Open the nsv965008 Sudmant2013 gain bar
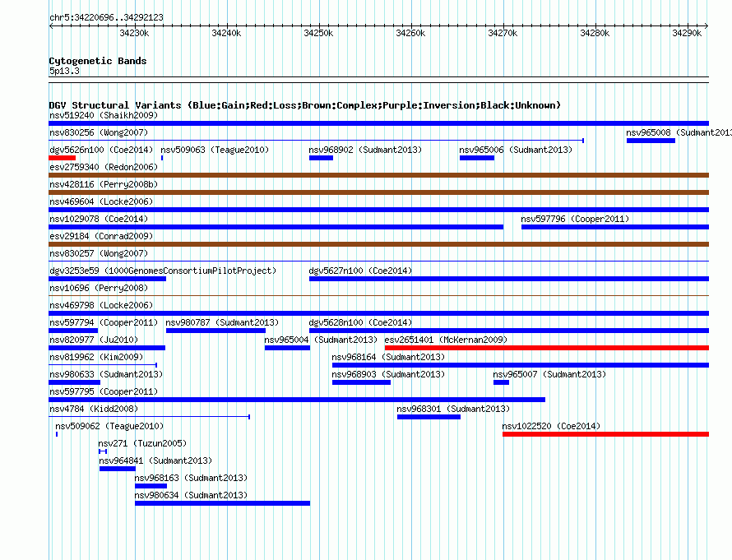This screenshot has height=560, width=732. 651,141
